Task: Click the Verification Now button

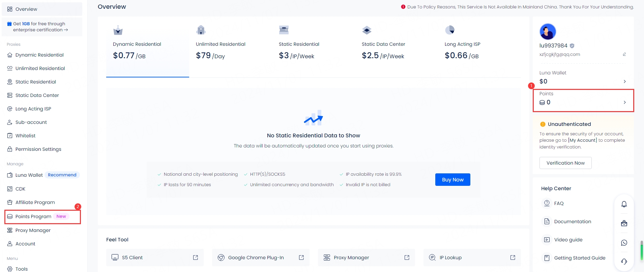Action: [565, 163]
